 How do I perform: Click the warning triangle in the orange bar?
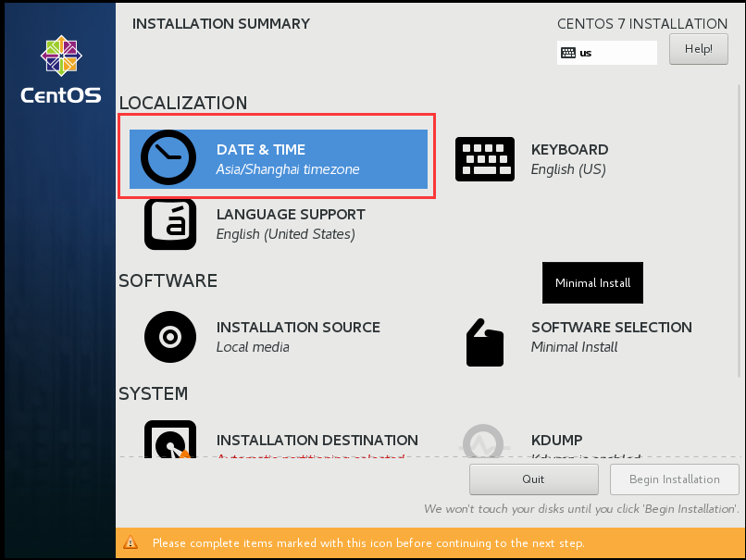click(x=131, y=542)
